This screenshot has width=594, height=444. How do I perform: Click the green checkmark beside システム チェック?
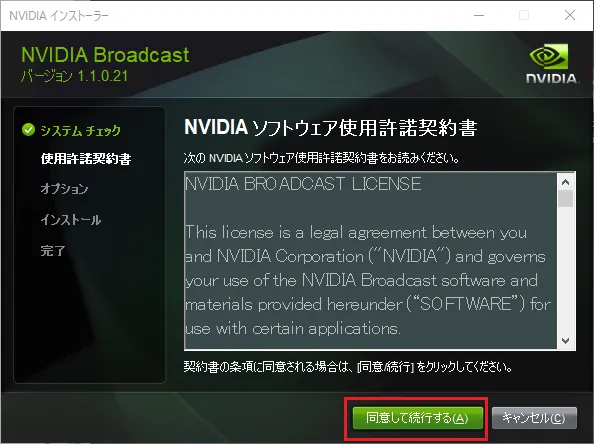pyautogui.click(x=28, y=130)
